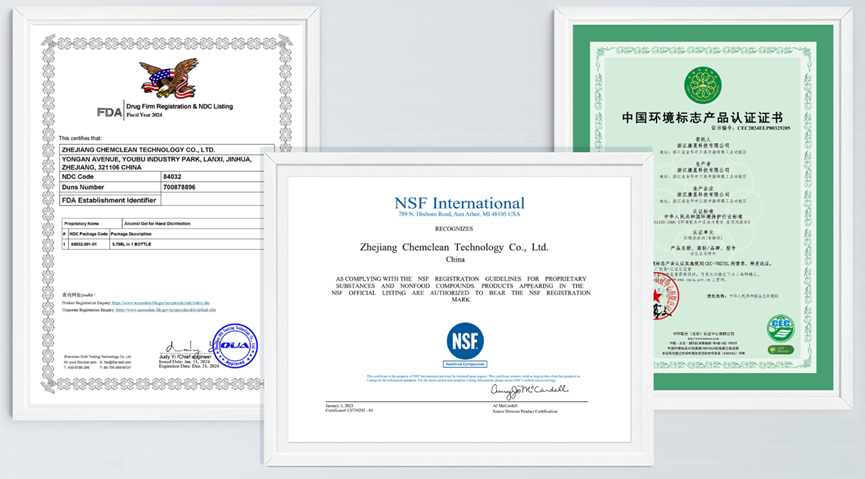
Task: Click the 'Expiration Date: Dec. 31, 2024' line
Action: [189, 366]
